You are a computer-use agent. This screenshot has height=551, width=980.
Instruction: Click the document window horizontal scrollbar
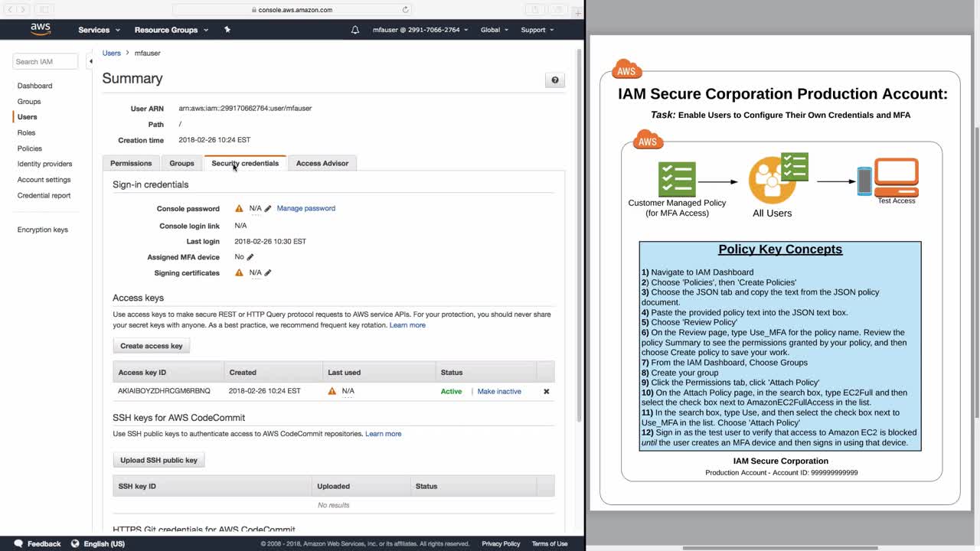780,548
